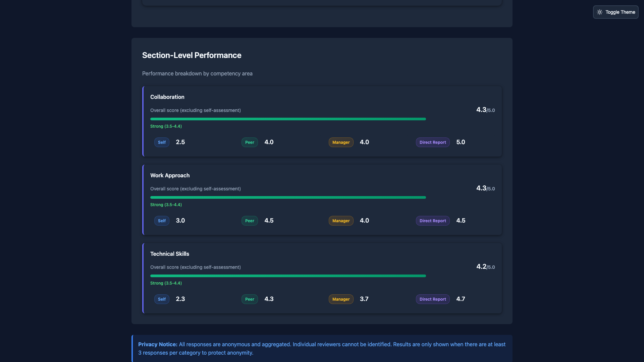This screenshot has height=362, width=644.
Task: Select the Manager badge under Work Approach
Action: tap(341, 221)
